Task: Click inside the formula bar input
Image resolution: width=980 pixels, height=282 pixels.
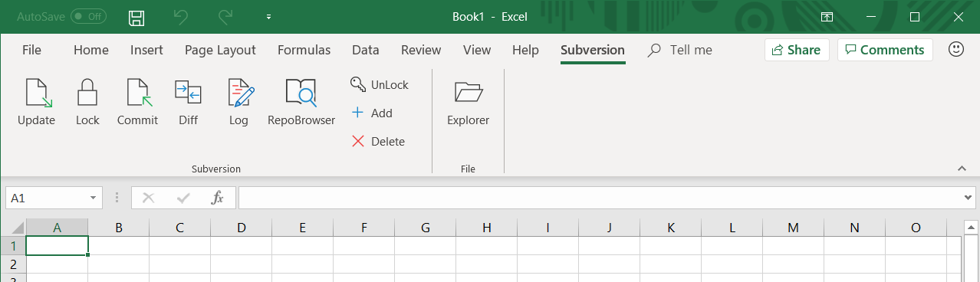Action: 600,198
